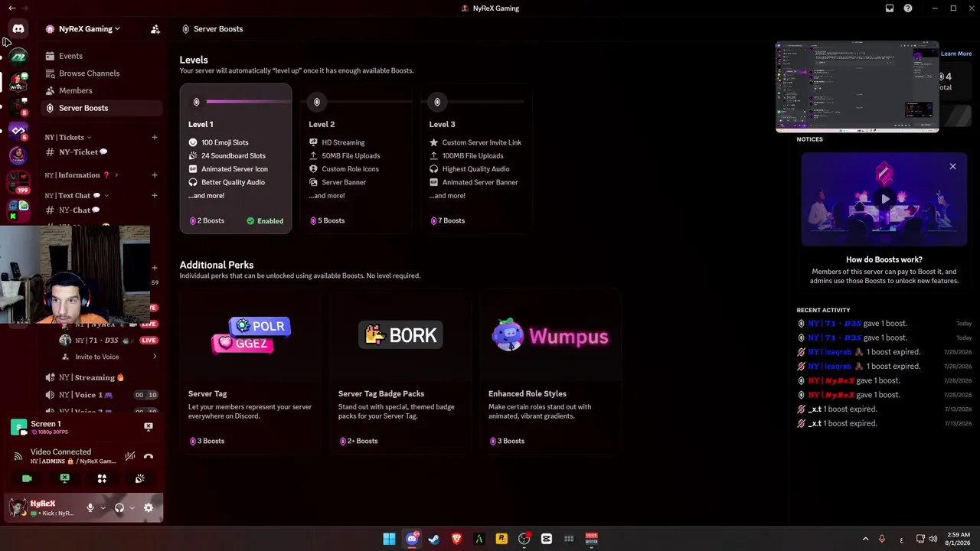Screen dimensions: 980x551
Task: Add a channel to NY | Information
Action: (x=154, y=175)
